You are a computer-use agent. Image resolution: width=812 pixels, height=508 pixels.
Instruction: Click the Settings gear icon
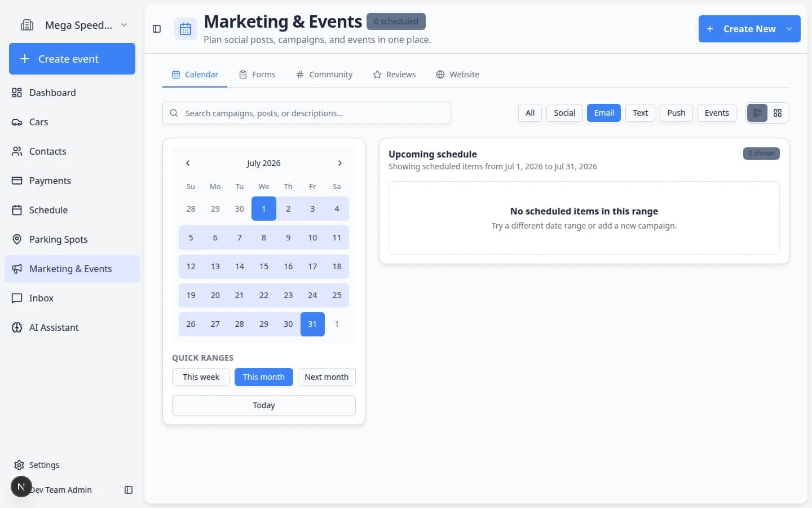(x=19, y=465)
